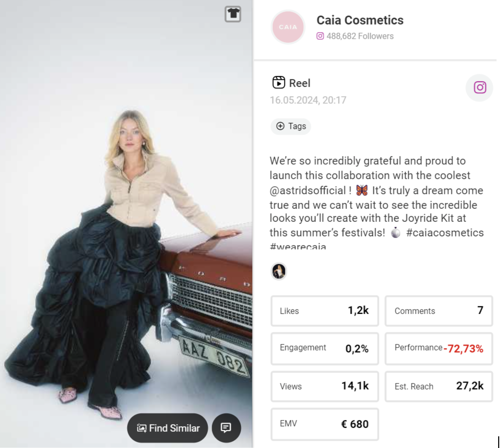Screen dimensions: 504x448
Task: Click the t-shirt icon on the image
Action: (233, 14)
